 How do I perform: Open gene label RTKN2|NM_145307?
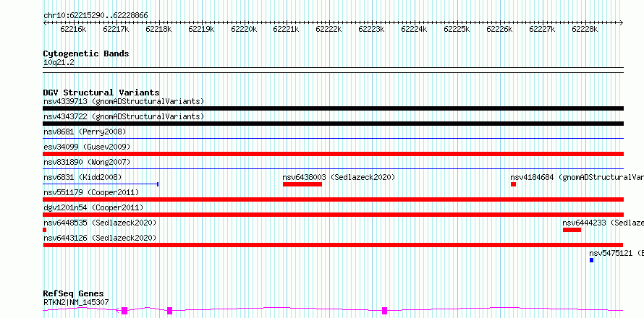coord(76,302)
